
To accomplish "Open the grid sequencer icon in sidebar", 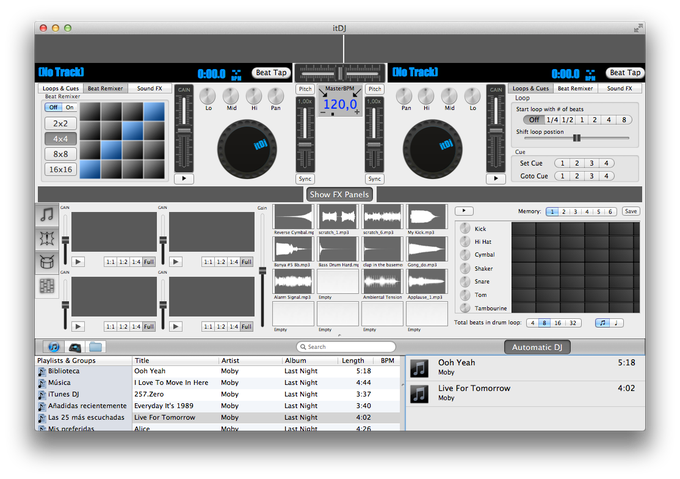I will (47, 286).
